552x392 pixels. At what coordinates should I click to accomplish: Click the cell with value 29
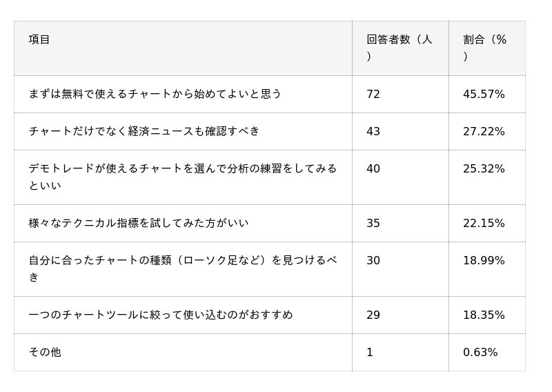click(x=373, y=315)
